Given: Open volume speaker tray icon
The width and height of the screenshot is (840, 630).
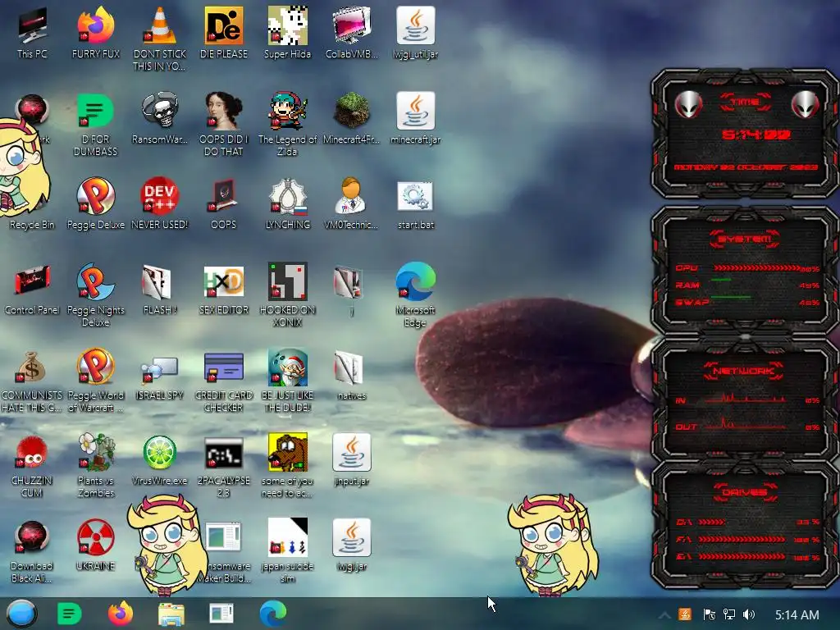Looking at the screenshot, I should coord(749,614).
